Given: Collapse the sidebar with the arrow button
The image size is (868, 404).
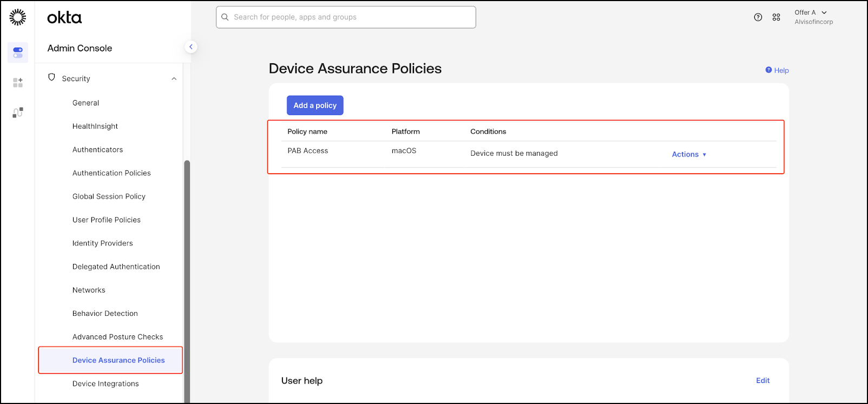Looking at the screenshot, I should coord(190,47).
